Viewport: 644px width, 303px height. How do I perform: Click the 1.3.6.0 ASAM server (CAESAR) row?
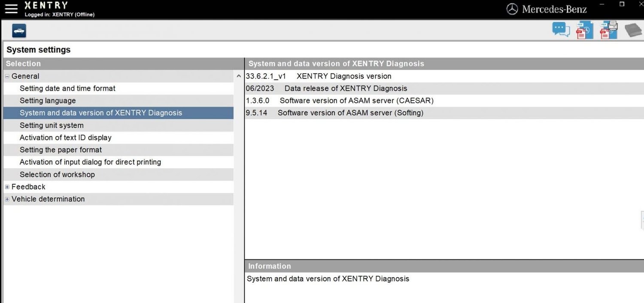pyautogui.click(x=444, y=101)
